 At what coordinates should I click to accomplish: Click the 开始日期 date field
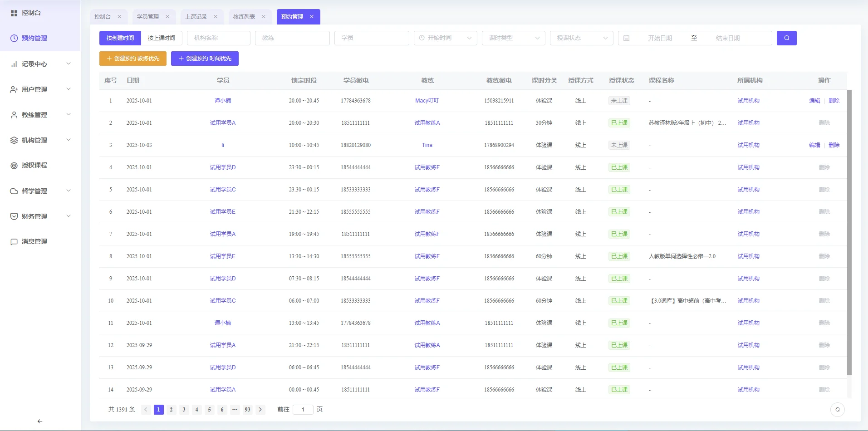pos(660,38)
